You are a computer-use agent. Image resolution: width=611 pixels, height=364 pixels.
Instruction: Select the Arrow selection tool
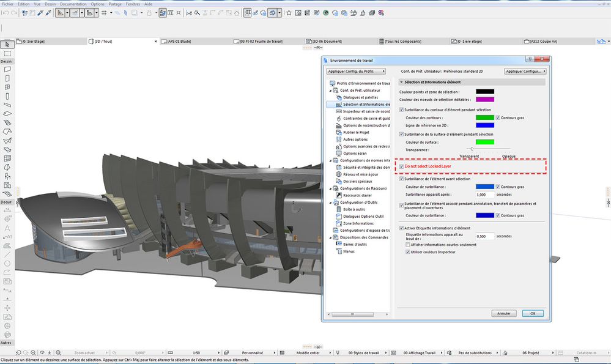(7, 44)
